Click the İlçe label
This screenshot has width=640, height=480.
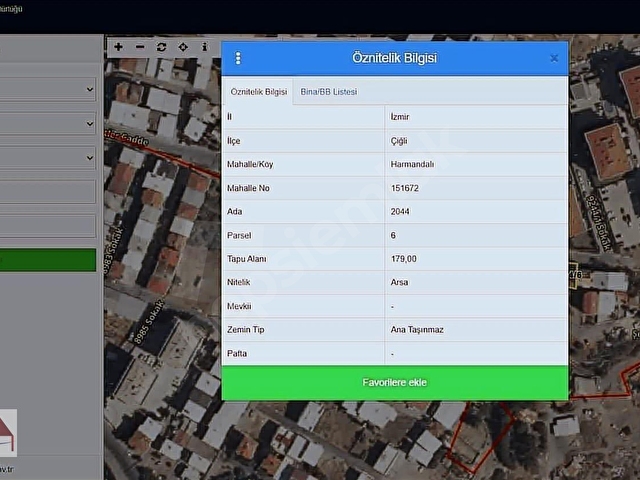[233, 141]
